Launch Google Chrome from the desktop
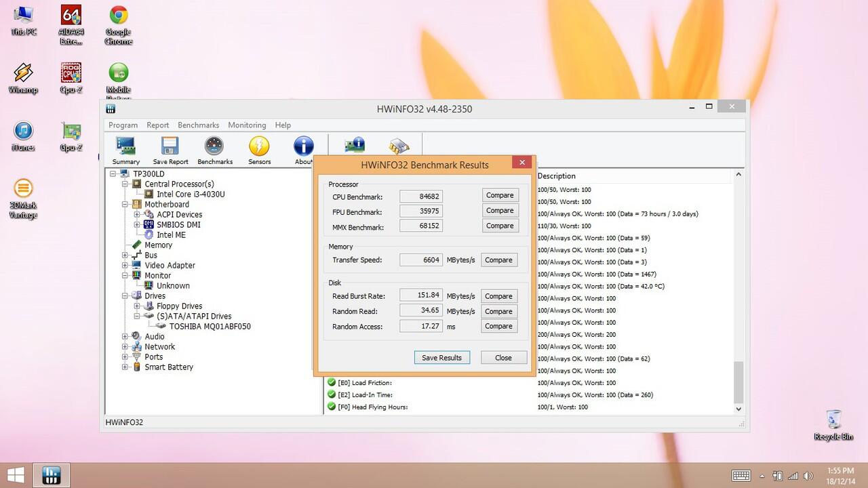Screen dimensions: 868x488 tap(119, 25)
